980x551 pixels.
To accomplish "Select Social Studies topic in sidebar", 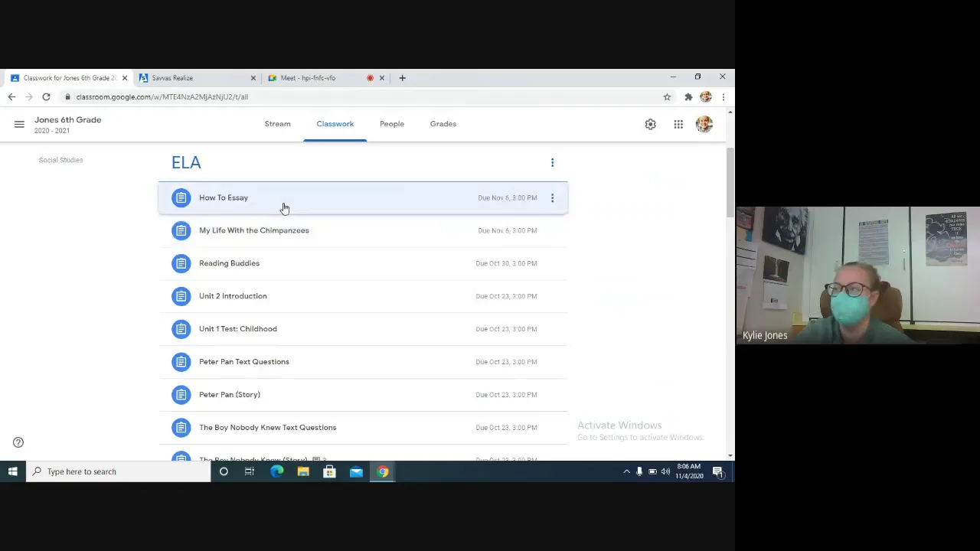I will 60,160.
